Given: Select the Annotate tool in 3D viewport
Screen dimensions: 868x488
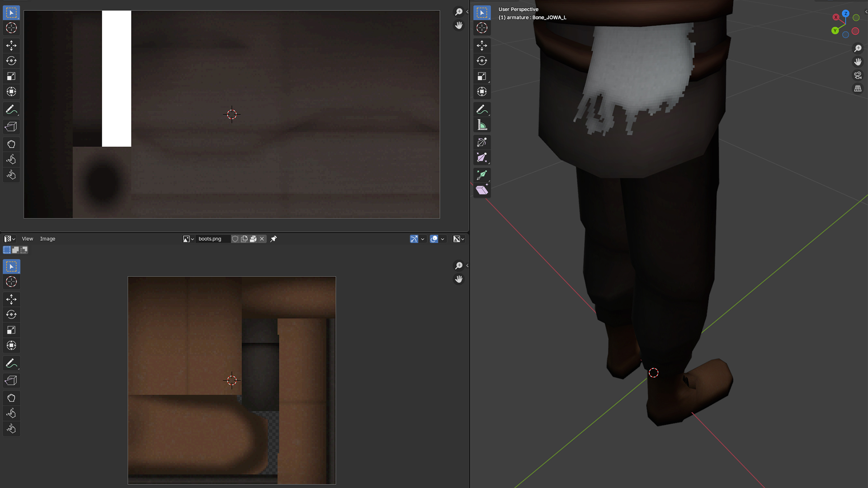Looking at the screenshot, I should point(481,109).
